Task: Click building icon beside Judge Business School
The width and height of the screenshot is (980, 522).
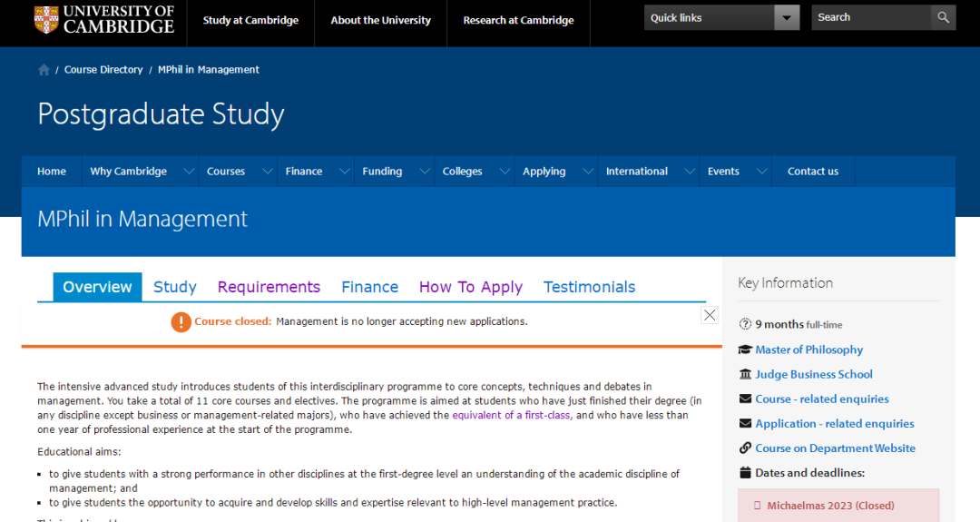Action: (745, 374)
